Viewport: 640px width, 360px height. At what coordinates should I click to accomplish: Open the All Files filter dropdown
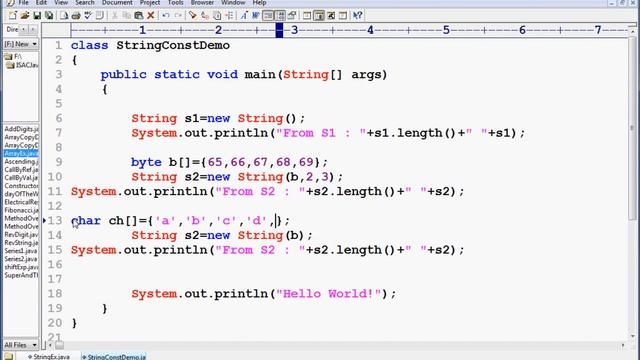(x=21, y=345)
